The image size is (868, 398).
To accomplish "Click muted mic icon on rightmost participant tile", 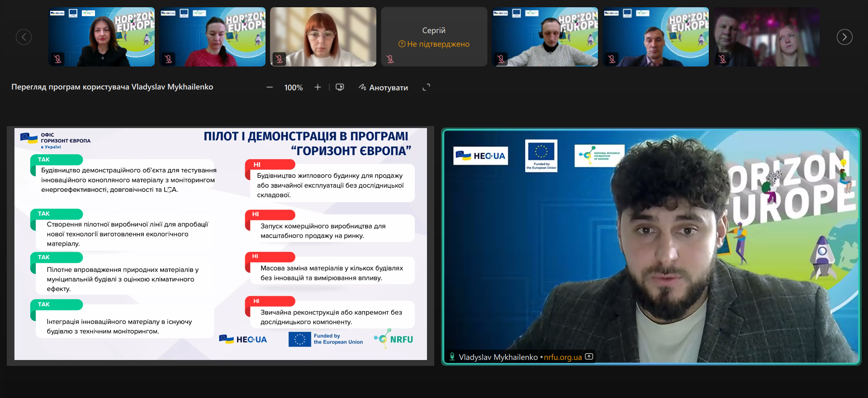I will (x=722, y=59).
